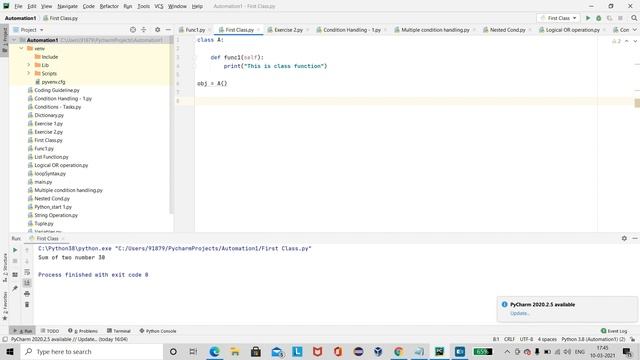Viewport: 640px width, 360px height.
Task: Open Chrome from the taskbar
Action: point(399,351)
